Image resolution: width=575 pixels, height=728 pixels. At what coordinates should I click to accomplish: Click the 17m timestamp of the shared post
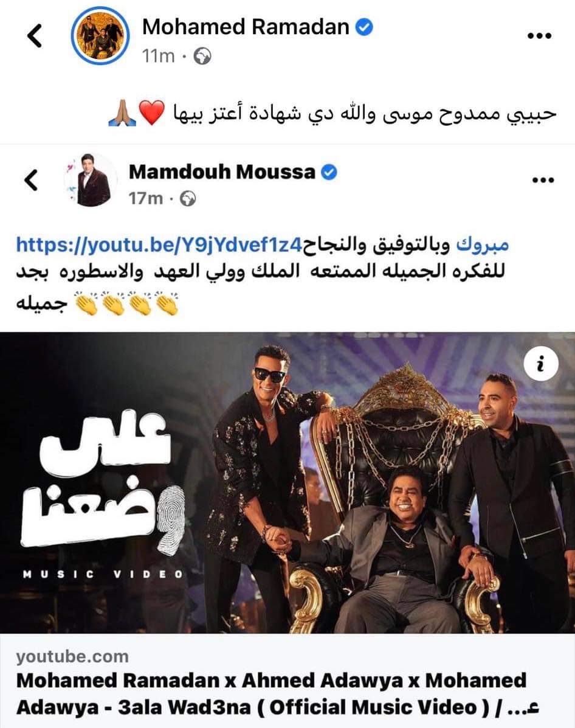tap(146, 199)
